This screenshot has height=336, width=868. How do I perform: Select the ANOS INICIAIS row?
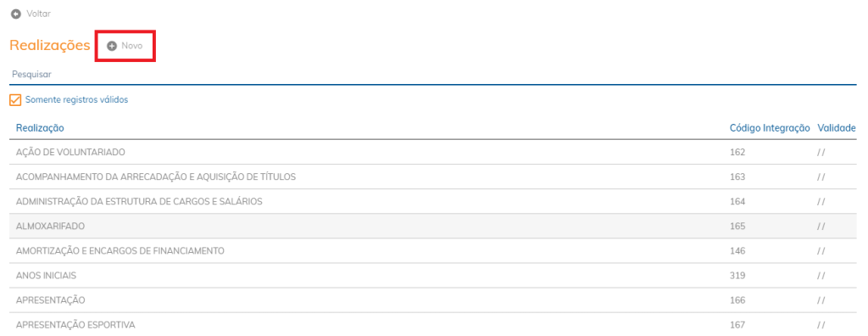click(433, 276)
